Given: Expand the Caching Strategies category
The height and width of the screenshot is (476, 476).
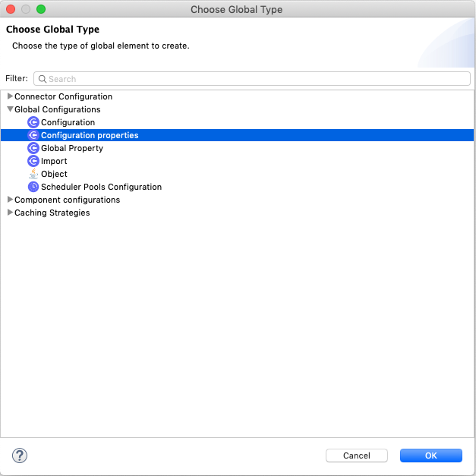Looking at the screenshot, I should (x=10, y=213).
